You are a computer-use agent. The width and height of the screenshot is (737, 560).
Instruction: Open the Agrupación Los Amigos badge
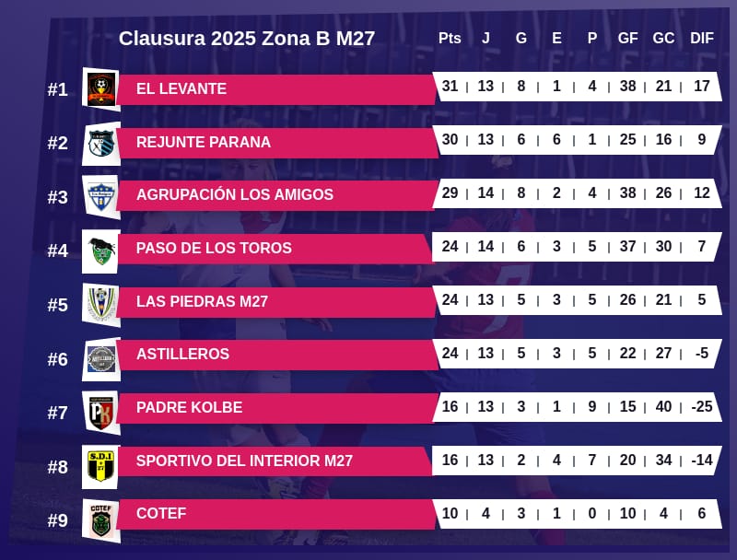click(x=100, y=196)
